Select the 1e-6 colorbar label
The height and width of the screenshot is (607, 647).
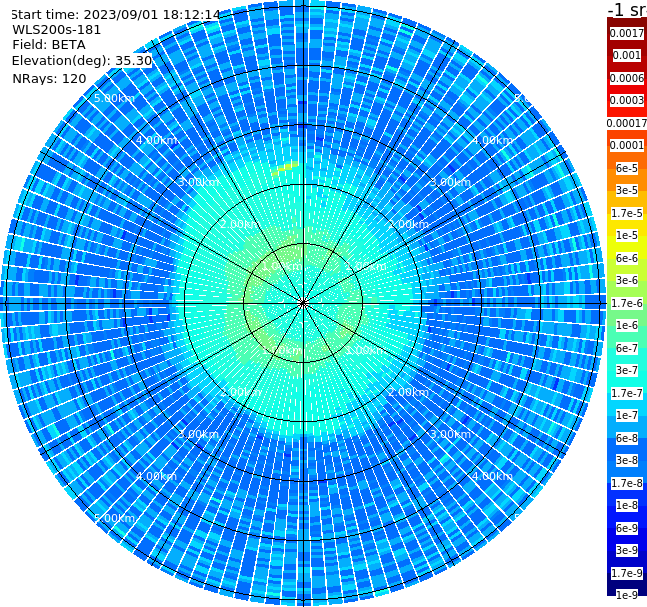coord(627,325)
